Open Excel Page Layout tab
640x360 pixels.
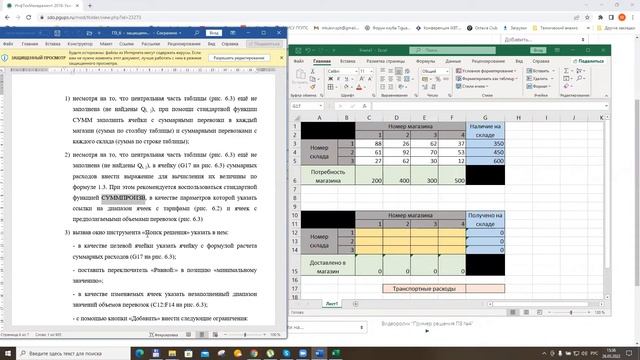(x=386, y=61)
